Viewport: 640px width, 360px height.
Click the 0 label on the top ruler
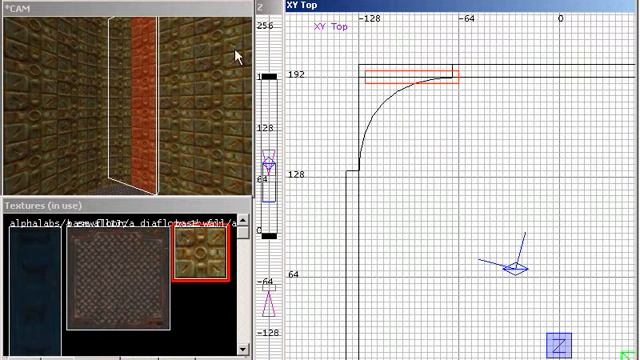(x=561, y=18)
